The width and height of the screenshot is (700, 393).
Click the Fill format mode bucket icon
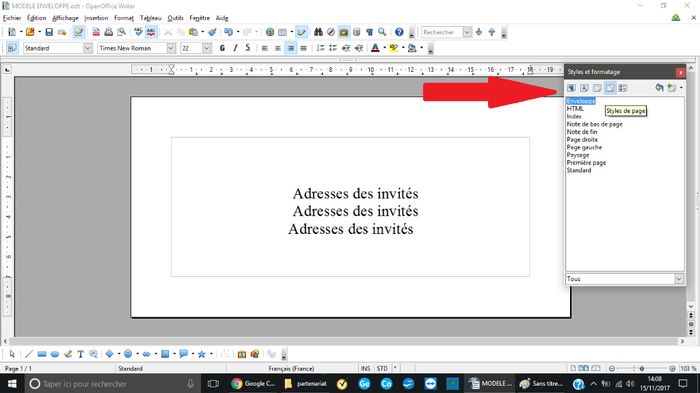[x=659, y=88]
